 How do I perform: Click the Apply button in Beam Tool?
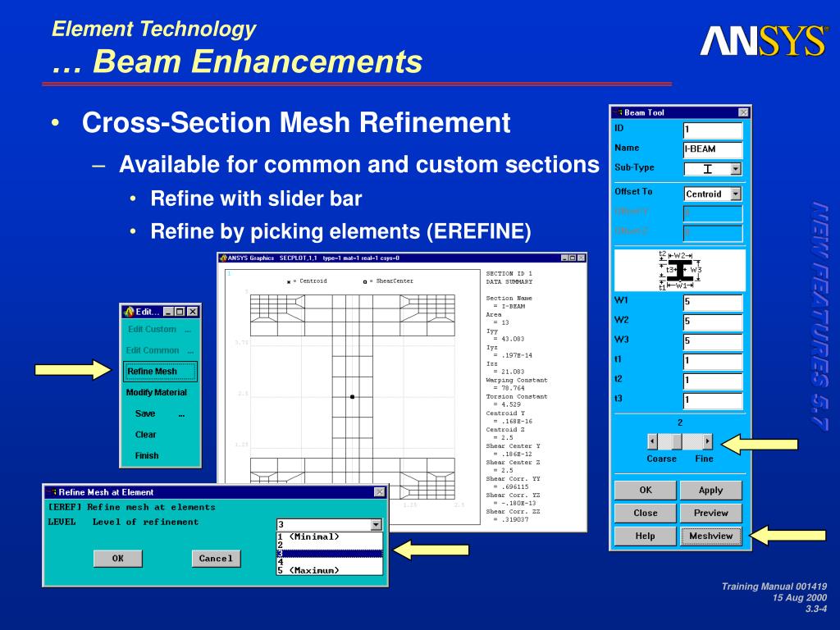tap(711, 490)
